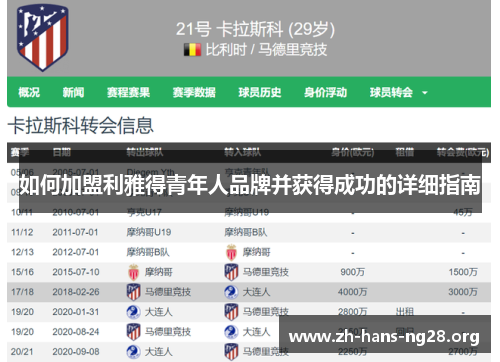Click Dalian crest in 2020-01-31 row
This screenshot has height=362, width=500.
point(133,312)
